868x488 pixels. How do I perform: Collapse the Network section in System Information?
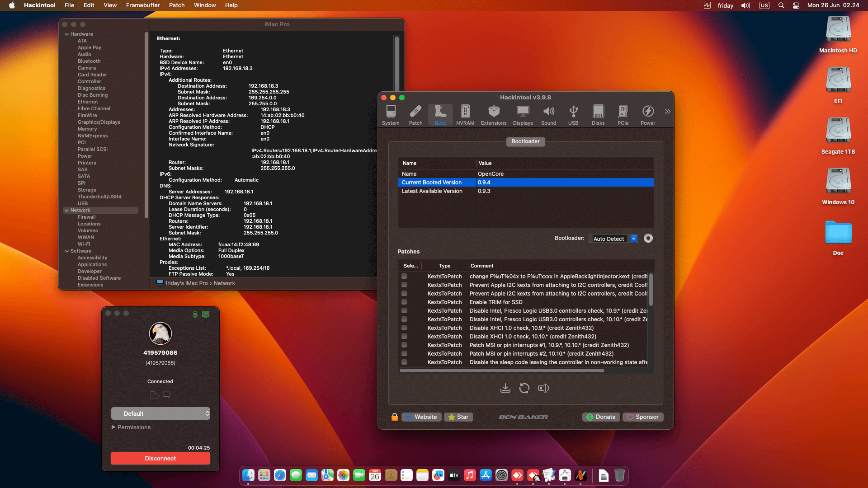point(67,210)
